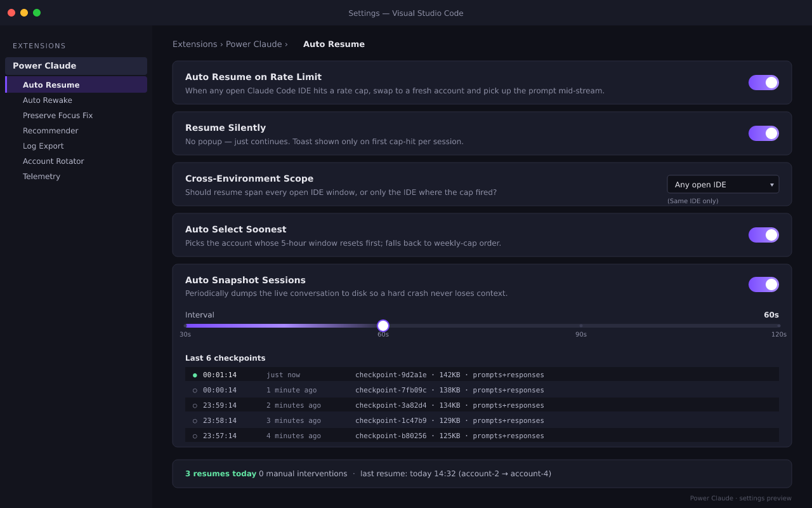Screen dimensions: 812x508
Task: Click the green maximize window button
Action: 37,13
